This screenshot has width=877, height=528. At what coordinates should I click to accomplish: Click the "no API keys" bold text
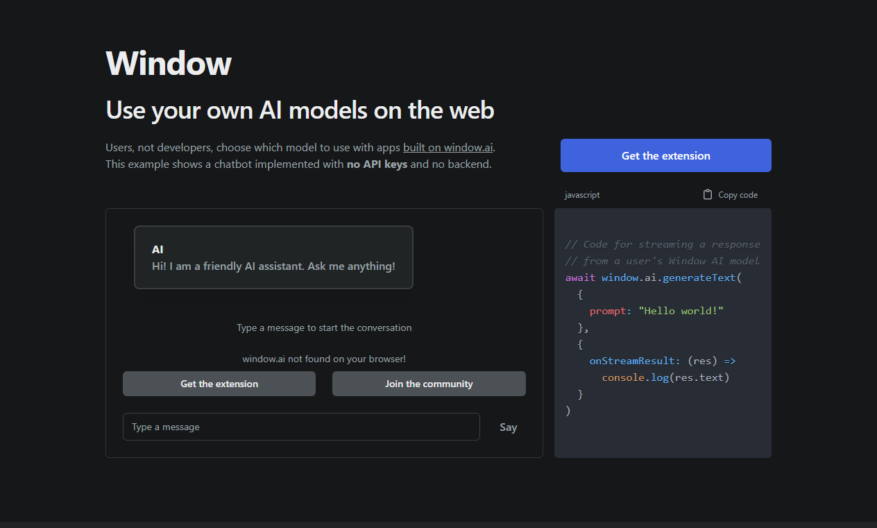[x=377, y=164]
